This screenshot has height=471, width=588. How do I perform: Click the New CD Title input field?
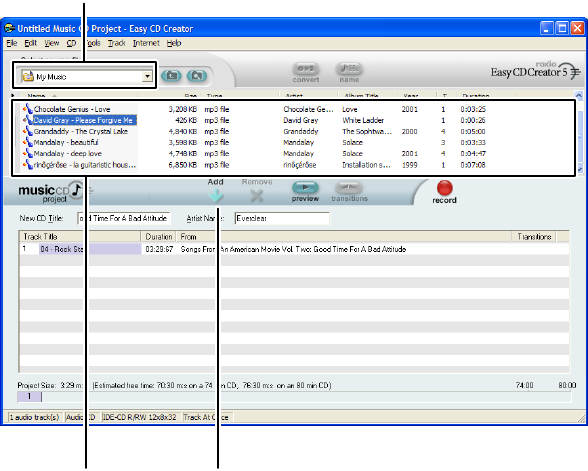click(x=124, y=218)
